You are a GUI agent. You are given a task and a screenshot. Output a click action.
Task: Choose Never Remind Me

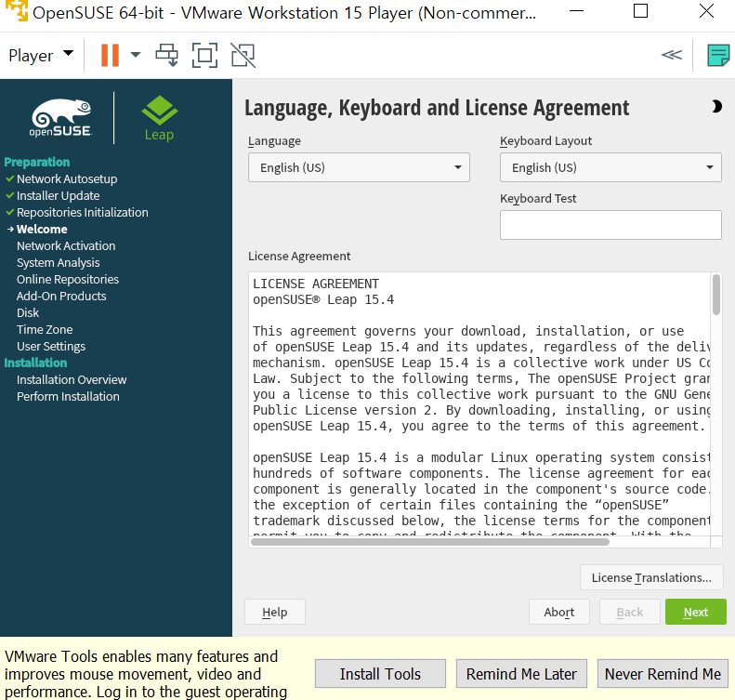click(663, 674)
